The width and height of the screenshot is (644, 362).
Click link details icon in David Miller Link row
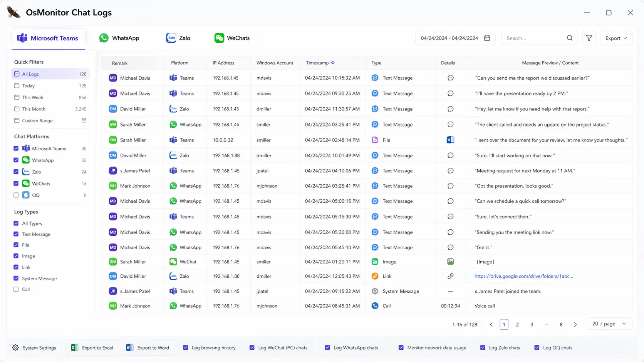click(450, 276)
